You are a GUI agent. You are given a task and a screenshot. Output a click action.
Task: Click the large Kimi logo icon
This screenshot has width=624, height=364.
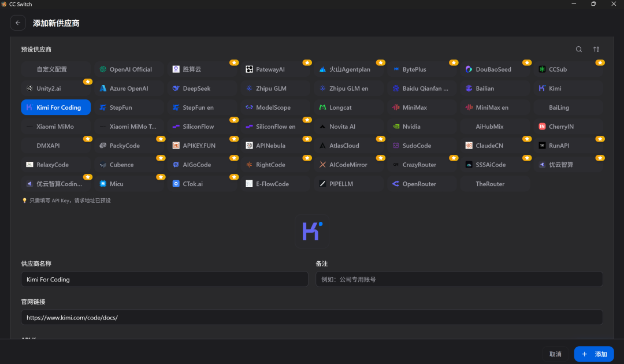tap(312, 231)
